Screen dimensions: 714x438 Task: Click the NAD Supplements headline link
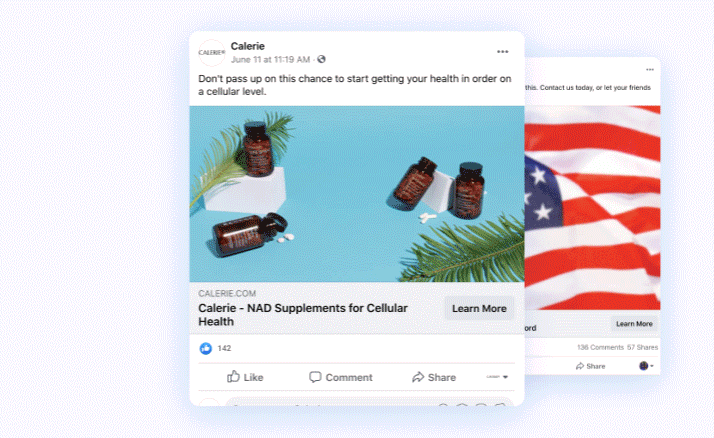(x=303, y=315)
